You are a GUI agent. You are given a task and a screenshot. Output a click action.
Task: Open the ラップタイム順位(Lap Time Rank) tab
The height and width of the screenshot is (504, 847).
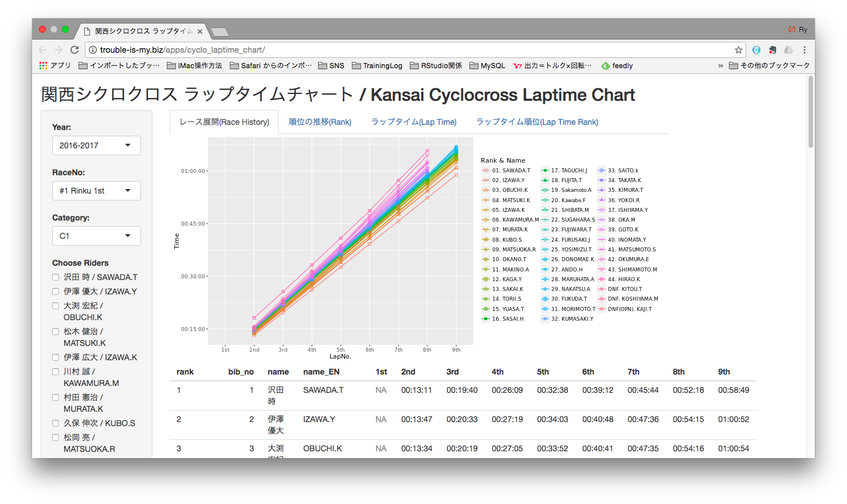click(x=537, y=122)
